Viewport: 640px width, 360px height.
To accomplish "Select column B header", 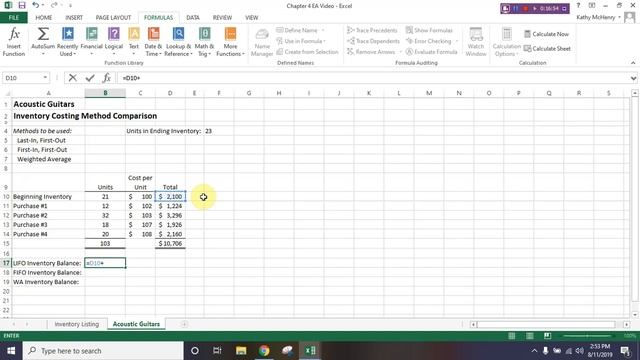I will pyautogui.click(x=105, y=93).
